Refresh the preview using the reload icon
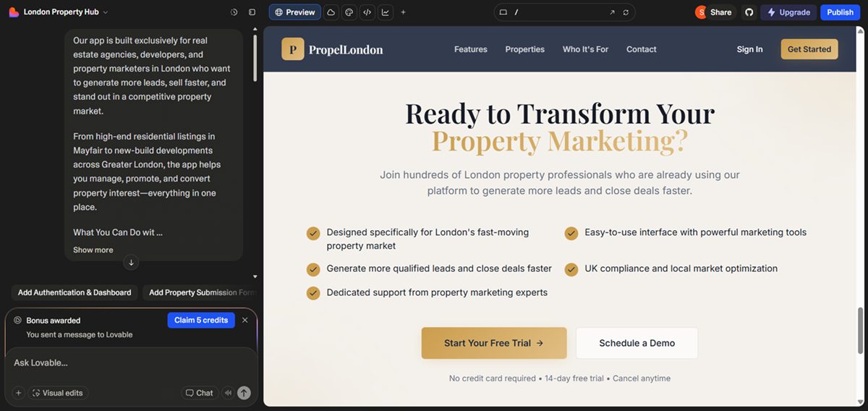868x411 pixels. point(626,12)
